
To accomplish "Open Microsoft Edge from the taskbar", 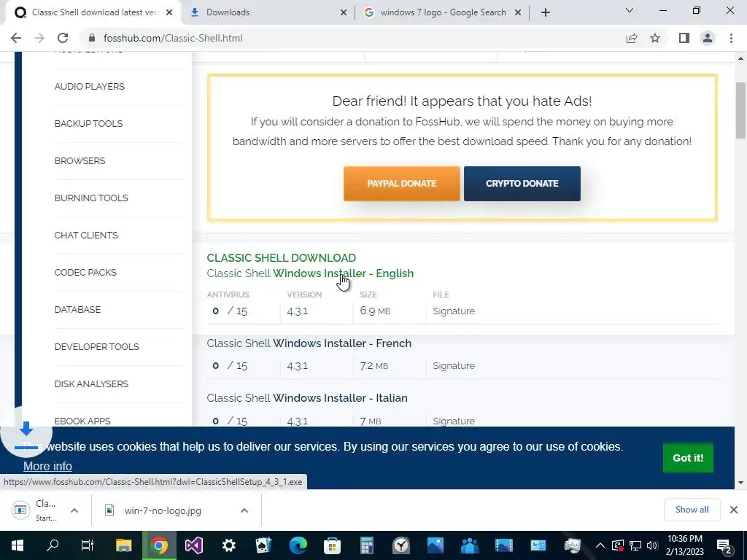I will (298, 545).
